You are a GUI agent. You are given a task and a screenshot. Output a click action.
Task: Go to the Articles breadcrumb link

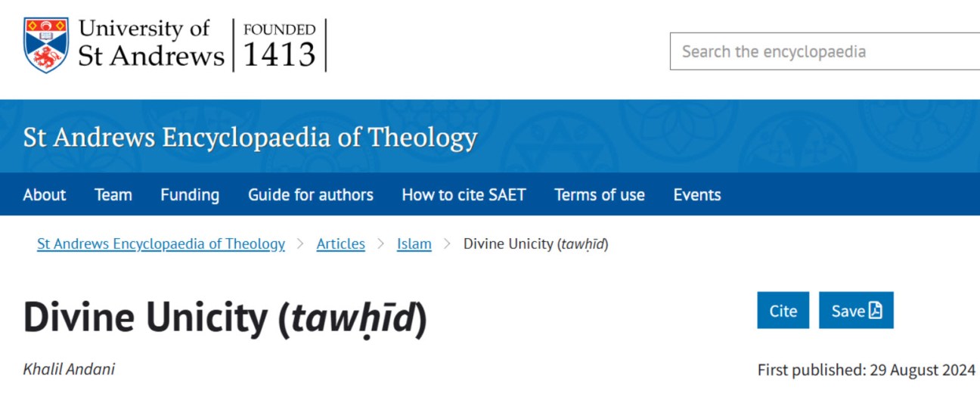click(340, 243)
